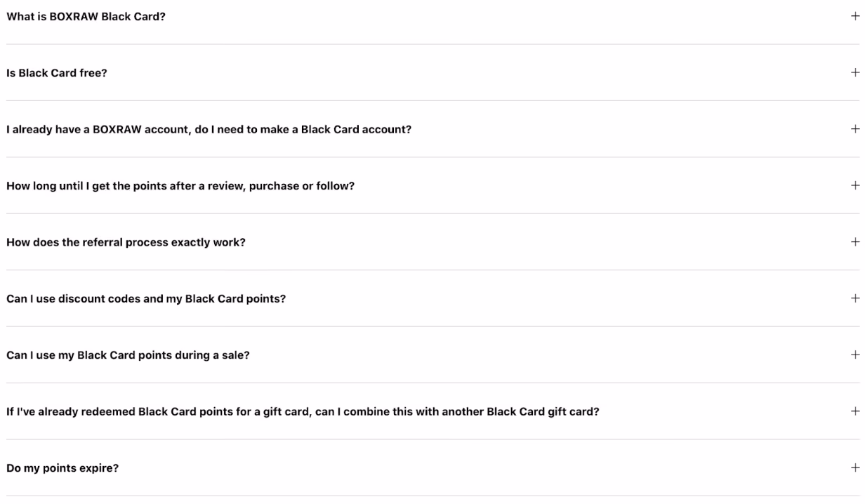Click plus icon beside referral process question
This screenshot has width=865, height=504.
point(854,241)
